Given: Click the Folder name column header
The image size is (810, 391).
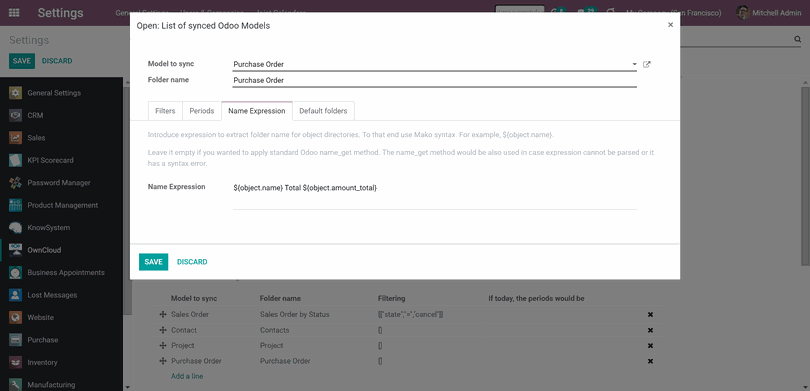Looking at the screenshot, I should tap(281, 299).
